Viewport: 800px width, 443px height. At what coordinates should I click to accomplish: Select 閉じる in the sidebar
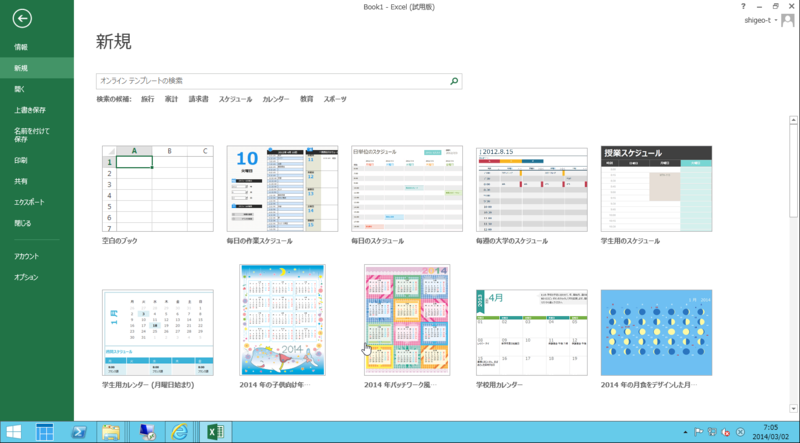(37, 223)
